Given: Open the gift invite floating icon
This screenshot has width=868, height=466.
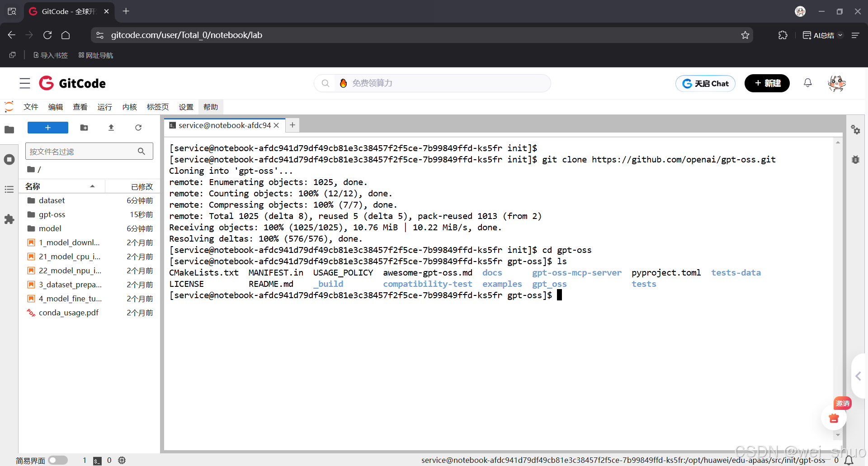Looking at the screenshot, I should 834,418.
